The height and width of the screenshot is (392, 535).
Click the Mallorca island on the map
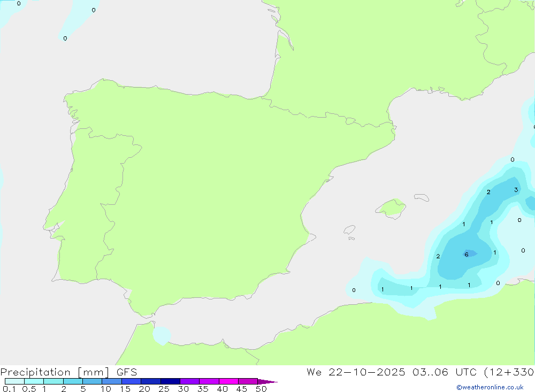(391, 208)
